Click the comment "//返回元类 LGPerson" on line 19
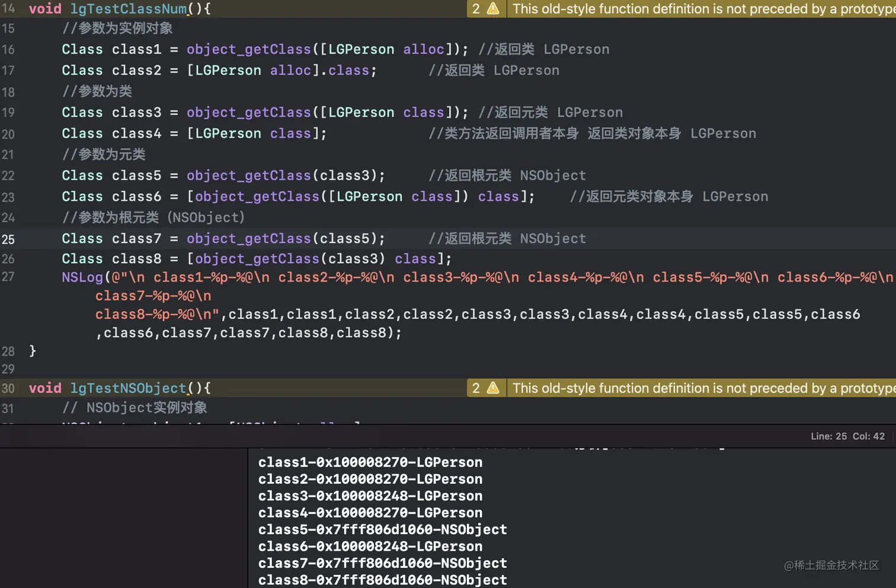Image resolution: width=896 pixels, height=588 pixels. click(551, 113)
